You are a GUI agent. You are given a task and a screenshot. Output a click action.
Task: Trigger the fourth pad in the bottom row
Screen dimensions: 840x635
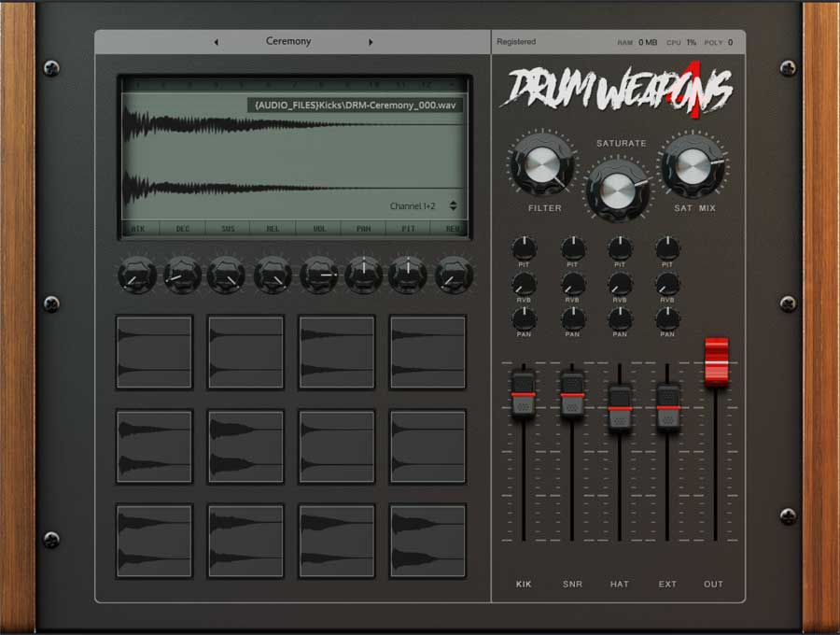pyautogui.click(x=428, y=541)
